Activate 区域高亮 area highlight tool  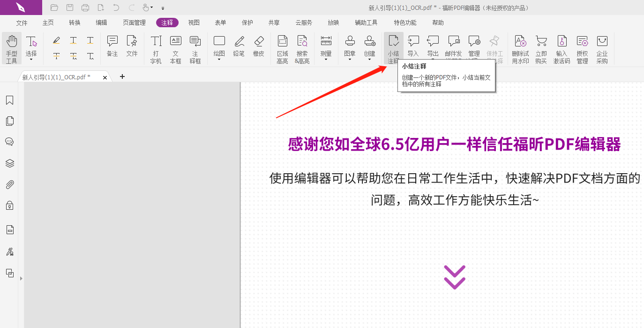(x=282, y=47)
